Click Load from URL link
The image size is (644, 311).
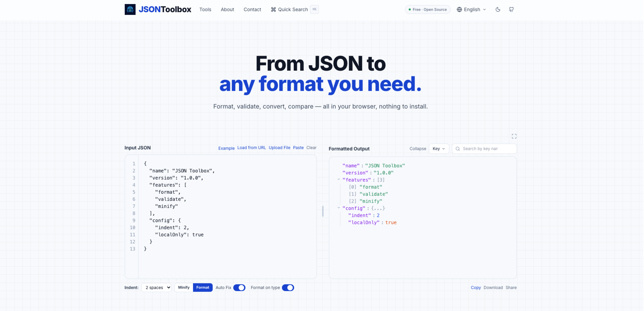(252, 148)
